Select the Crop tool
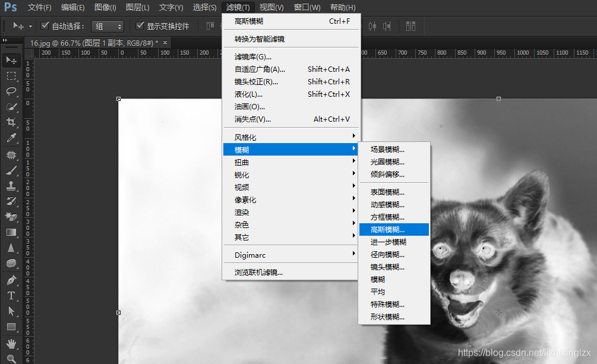The height and width of the screenshot is (364, 597). (x=11, y=122)
